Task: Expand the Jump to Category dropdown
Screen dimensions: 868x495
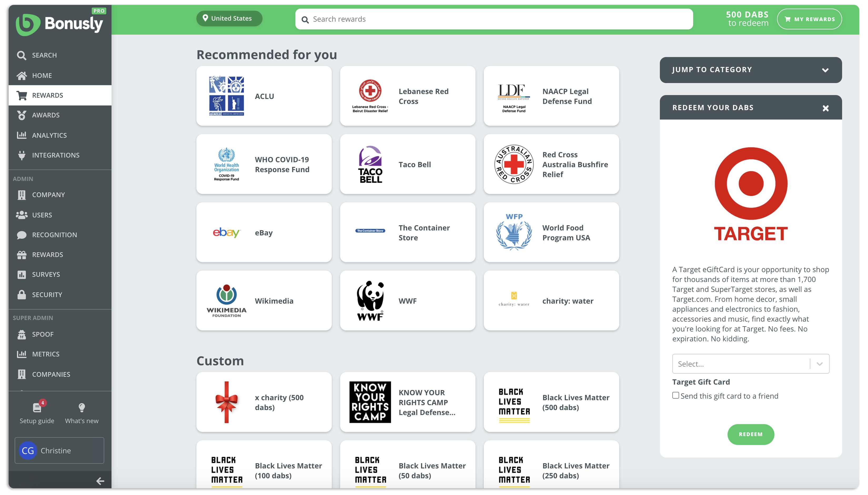Action: pyautogui.click(x=750, y=70)
